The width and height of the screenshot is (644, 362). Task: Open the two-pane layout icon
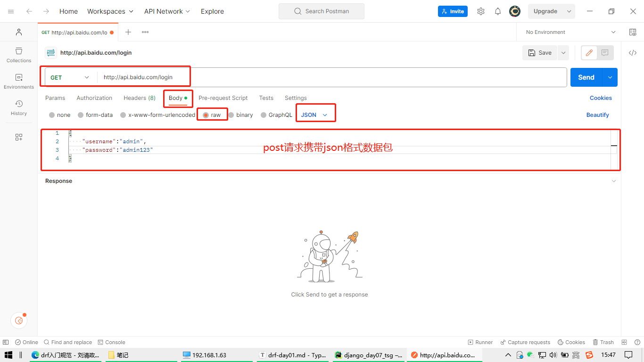coord(624,342)
